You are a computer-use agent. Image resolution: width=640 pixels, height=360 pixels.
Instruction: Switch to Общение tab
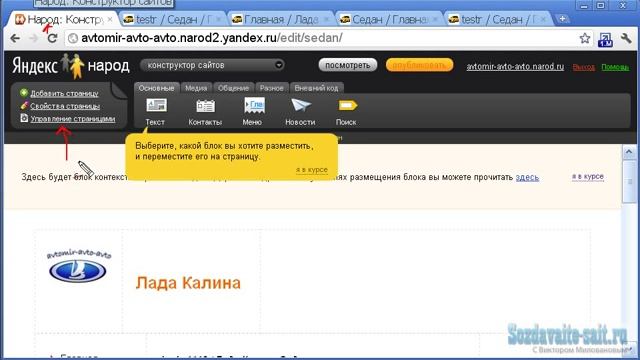click(233, 88)
